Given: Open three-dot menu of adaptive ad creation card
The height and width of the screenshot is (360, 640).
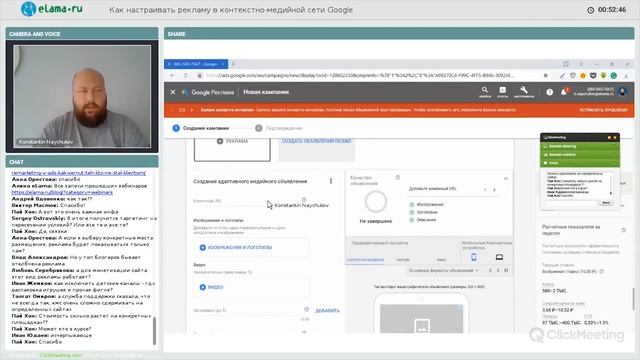Looking at the screenshot, I should click(x=331, y=181).
